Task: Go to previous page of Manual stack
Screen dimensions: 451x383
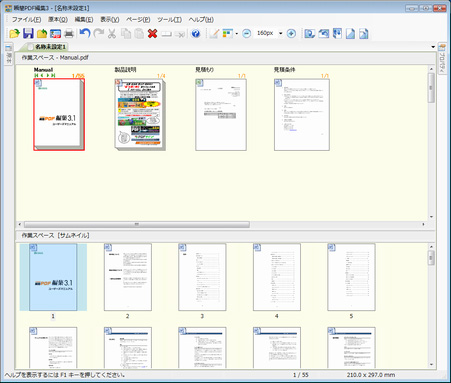Action: tap(42, 75)
